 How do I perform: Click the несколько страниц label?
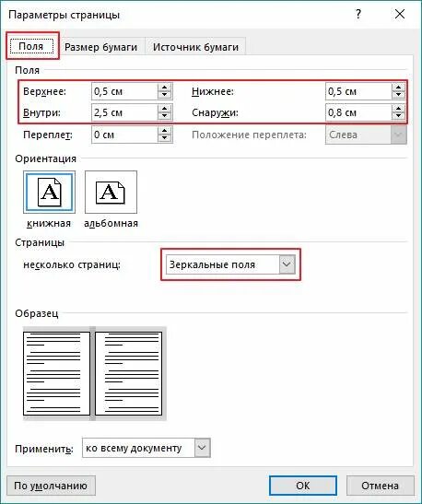[x=72, y=264]
